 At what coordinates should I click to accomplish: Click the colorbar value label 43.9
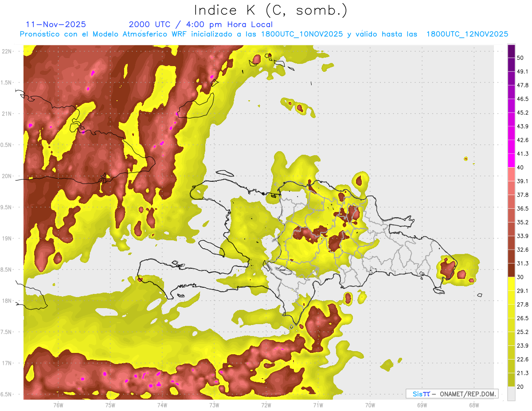coord(522,126)
